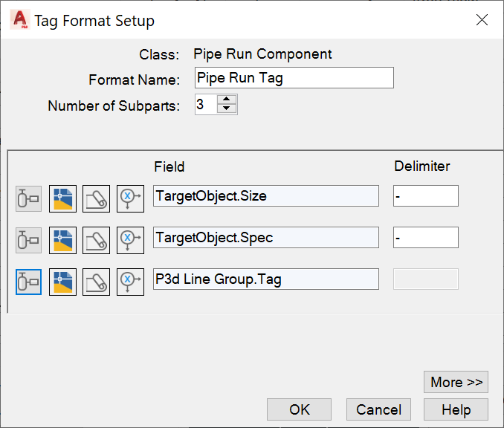Click Select Drawing Properties icon in TargetObject.Size row
The width and height of the screenshot is (504, 428).
(62, 198)
